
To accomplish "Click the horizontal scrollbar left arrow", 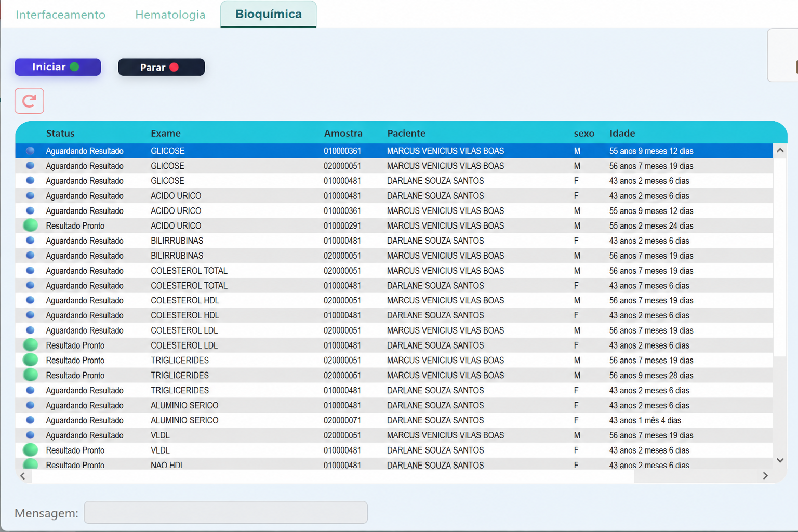I will coord(22,476).
